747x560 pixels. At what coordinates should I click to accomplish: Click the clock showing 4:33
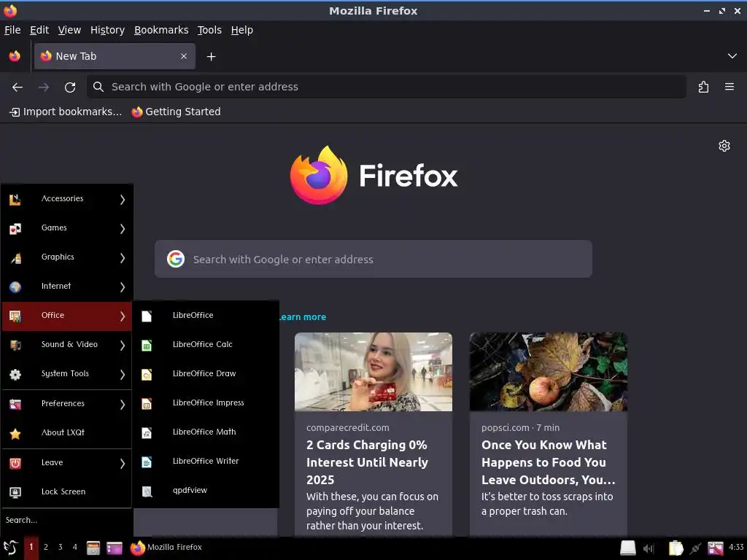pos(736,548)
